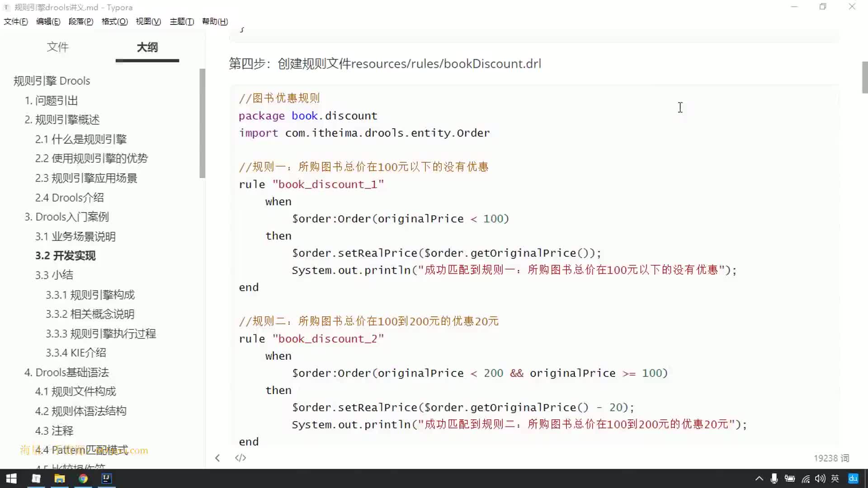The image size is (868, 488).
Task: Open 3.3 小结 outline item
Action: (54, 275)
